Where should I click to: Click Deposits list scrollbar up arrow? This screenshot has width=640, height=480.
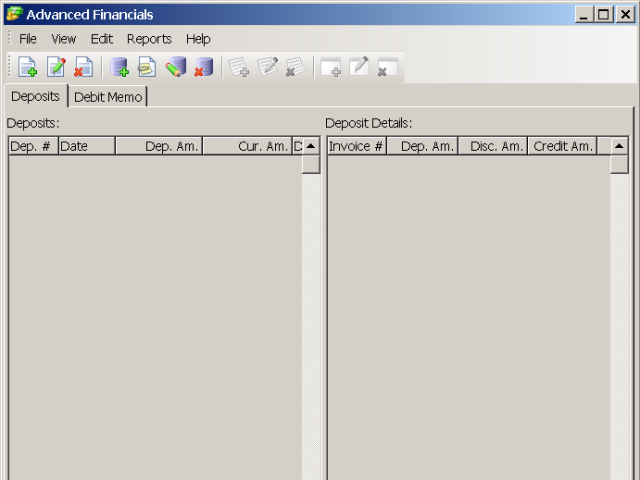[311, 146]
